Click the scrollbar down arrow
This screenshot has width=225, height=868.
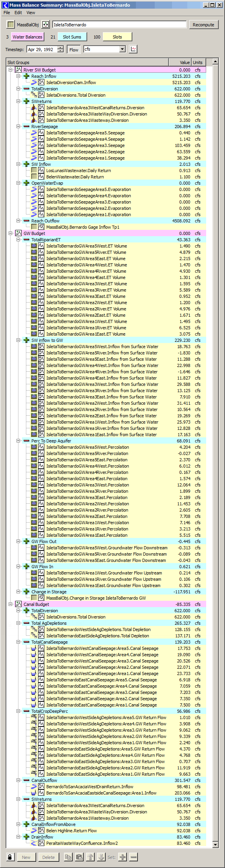click(x=215, y=844)
